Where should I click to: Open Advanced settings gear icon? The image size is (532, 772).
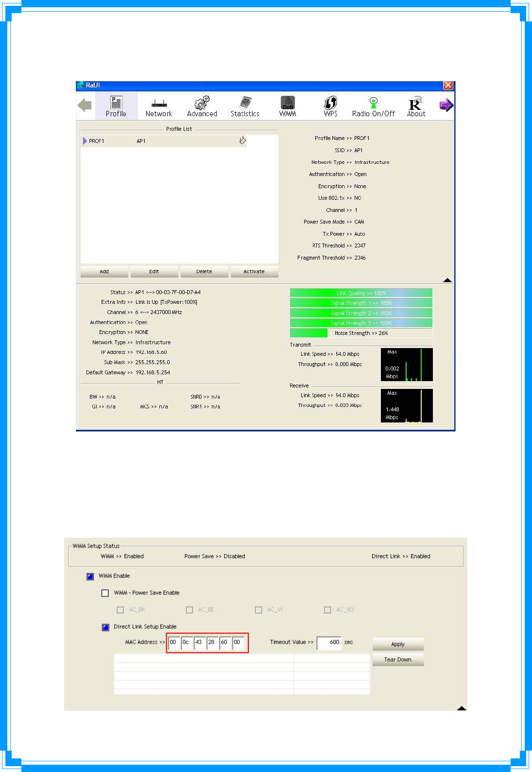[202, 106]
